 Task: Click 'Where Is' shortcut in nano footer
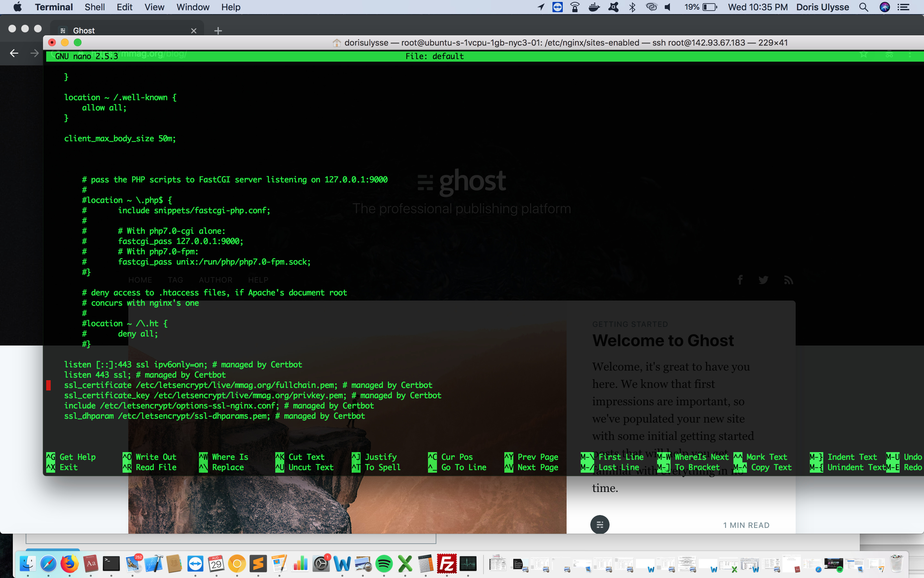point(224,457)
